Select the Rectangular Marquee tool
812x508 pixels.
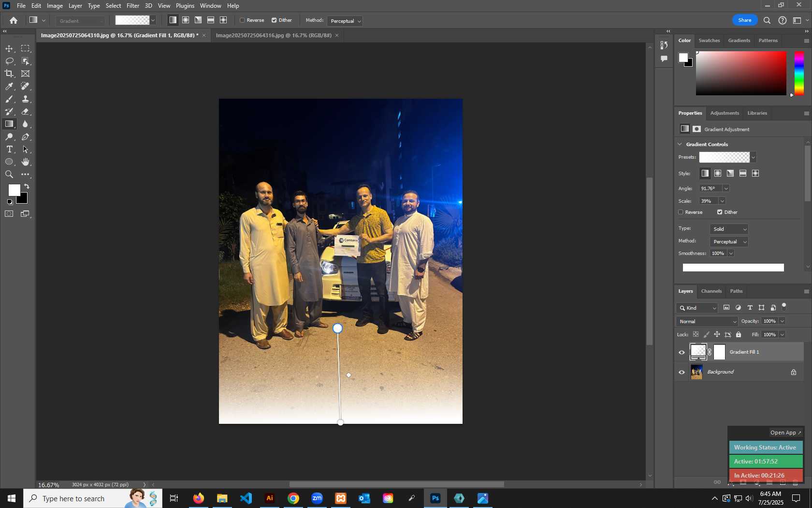[x=26, y=48]
